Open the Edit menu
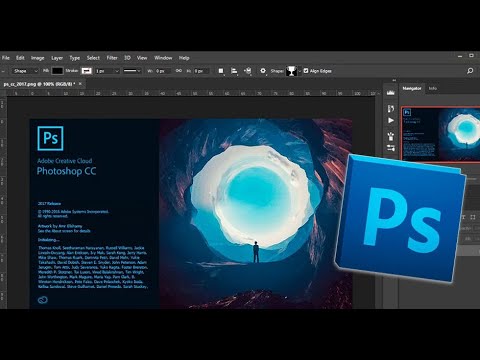Image resolution: width=480 pixels, height=360 pixels. (20, 58)
